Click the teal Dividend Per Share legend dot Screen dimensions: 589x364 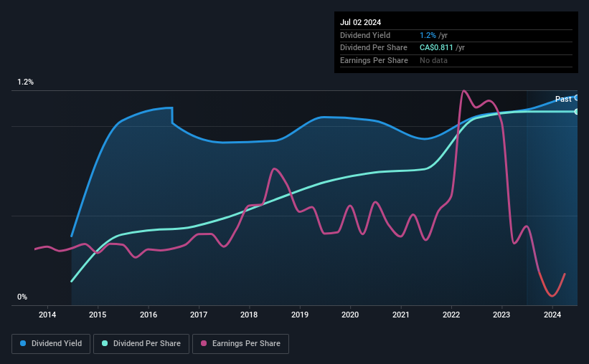coord(105,343)
